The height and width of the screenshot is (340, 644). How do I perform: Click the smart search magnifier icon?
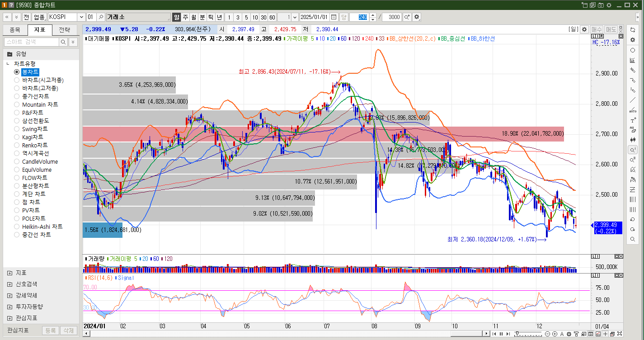pos(63,42)
